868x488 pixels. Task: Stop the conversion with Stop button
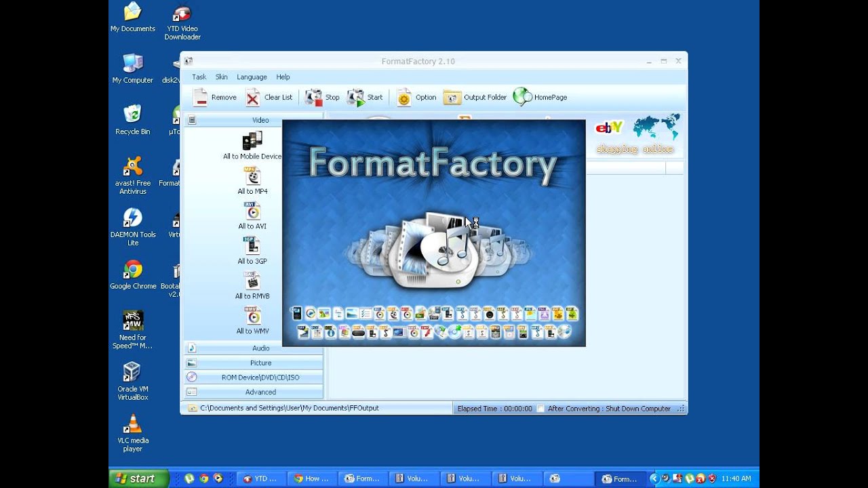pos(322,98)
